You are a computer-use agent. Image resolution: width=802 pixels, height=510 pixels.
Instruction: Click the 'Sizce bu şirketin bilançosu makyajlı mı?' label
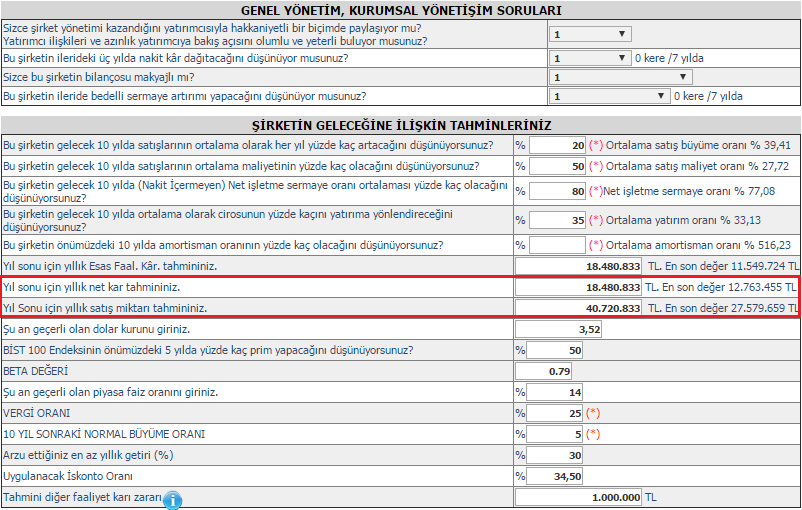click(x=99, y=77)
